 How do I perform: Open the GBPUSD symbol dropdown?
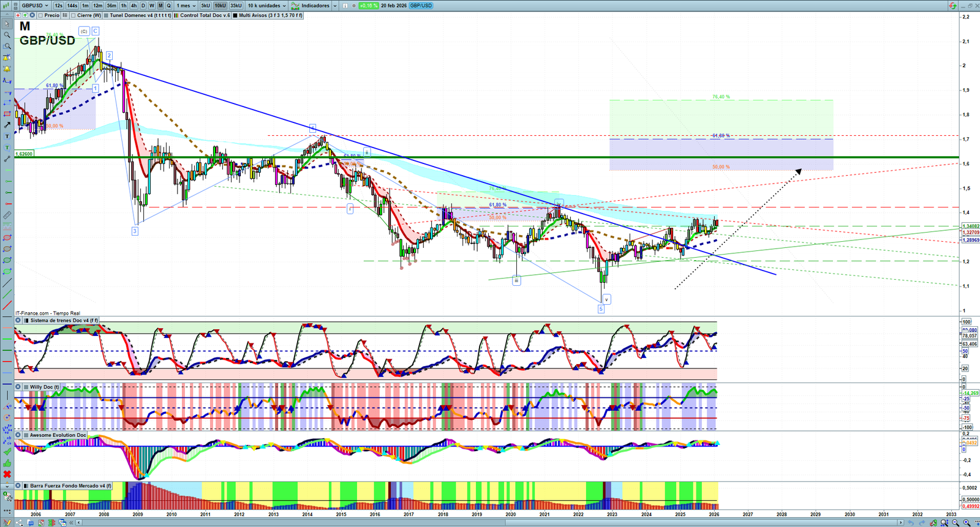tap(35, 6)
